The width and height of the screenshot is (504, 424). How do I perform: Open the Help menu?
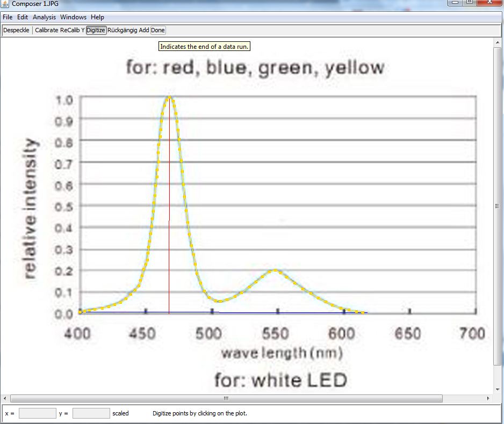97,17
